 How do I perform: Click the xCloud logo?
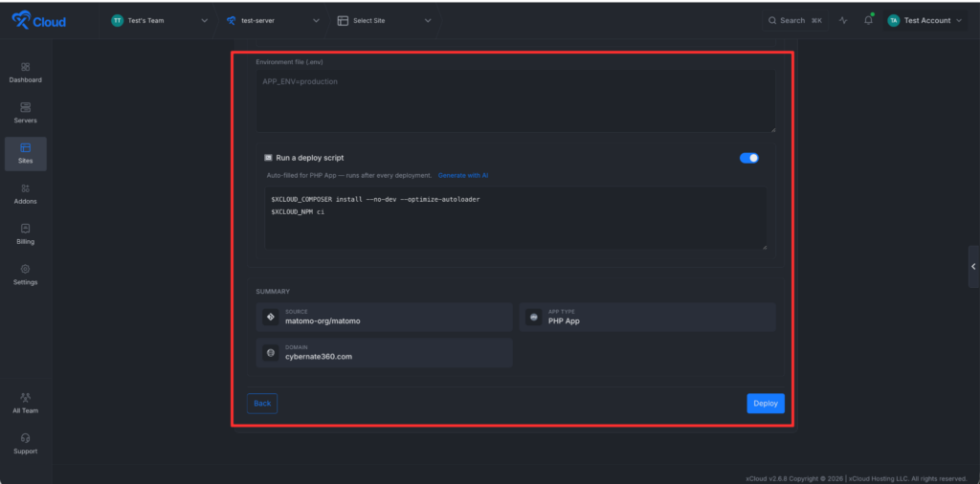tap(38, 21)
